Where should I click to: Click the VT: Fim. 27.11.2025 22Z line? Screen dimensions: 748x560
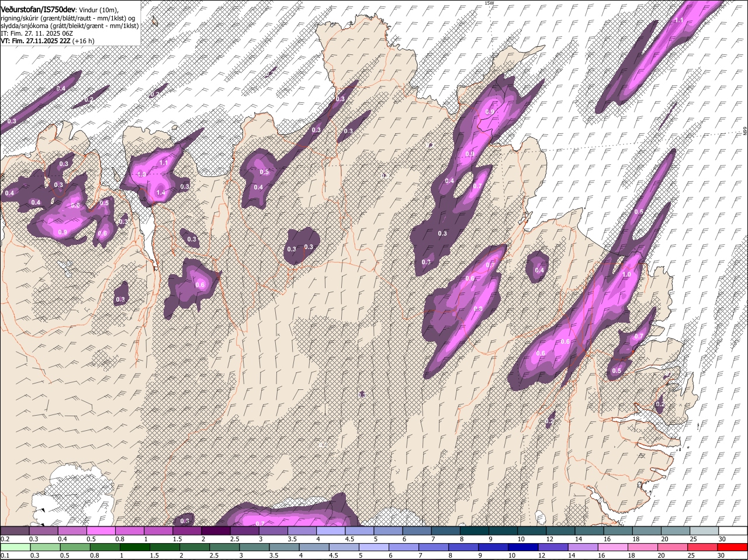(x=47, y=41)
